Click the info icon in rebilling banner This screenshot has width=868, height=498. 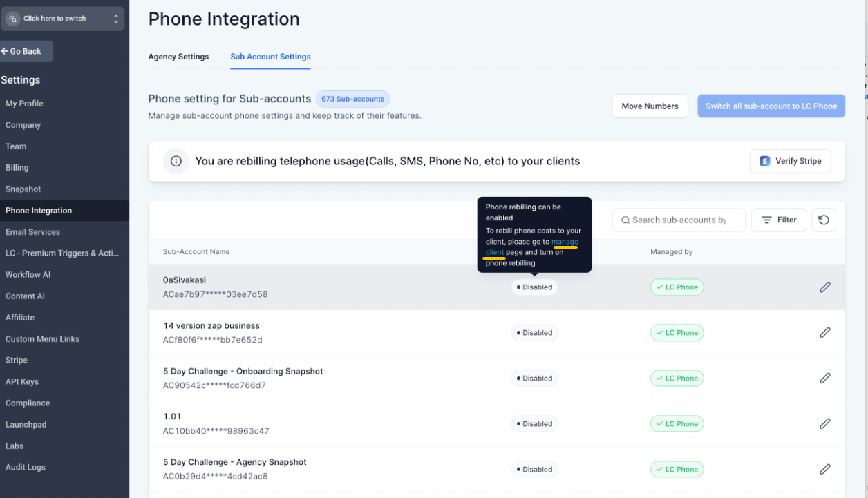176,161
